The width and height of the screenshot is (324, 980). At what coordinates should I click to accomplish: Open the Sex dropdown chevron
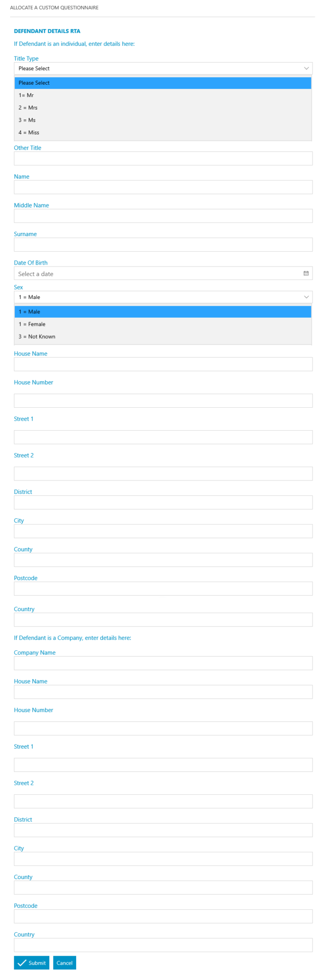pyautogui.click(x=306, y=297)
